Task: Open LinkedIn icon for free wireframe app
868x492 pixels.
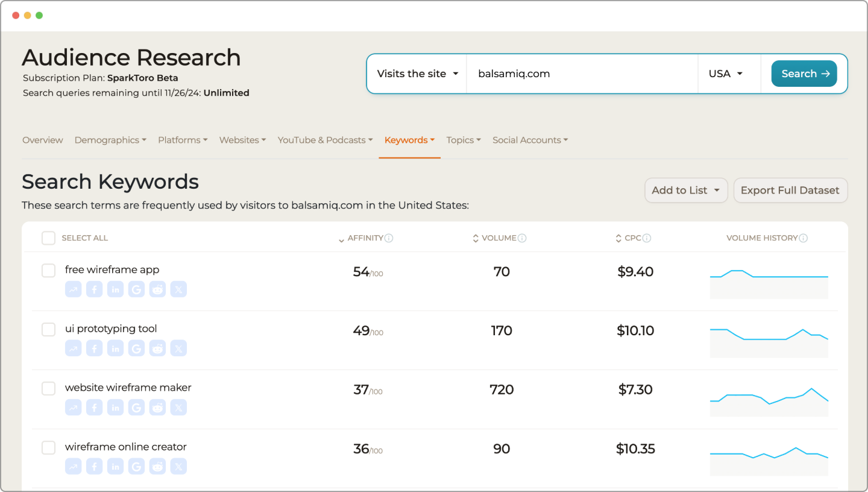Action: [x=115, y=289]
